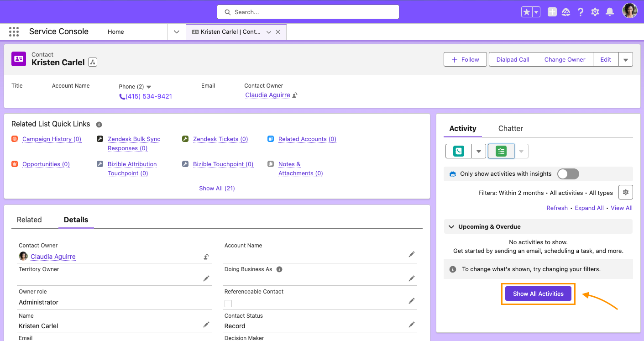The image size is (644, 341).
Task: Open dropdown next to Log a Call
Action: [x=479, y=151]
